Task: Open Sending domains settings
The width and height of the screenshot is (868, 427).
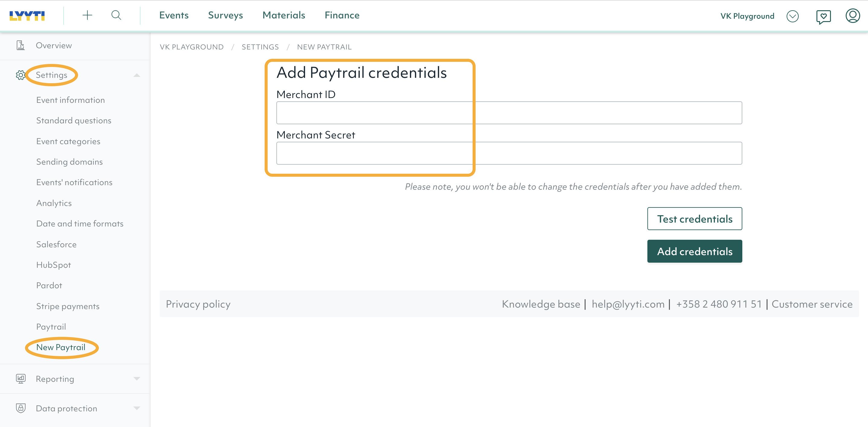Action: coord(69,162)
